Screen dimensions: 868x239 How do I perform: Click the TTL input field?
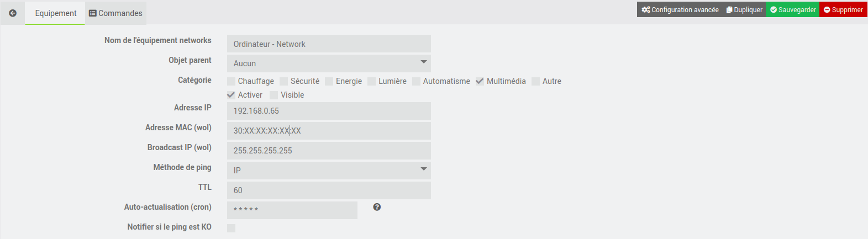[x=329, y=190]
